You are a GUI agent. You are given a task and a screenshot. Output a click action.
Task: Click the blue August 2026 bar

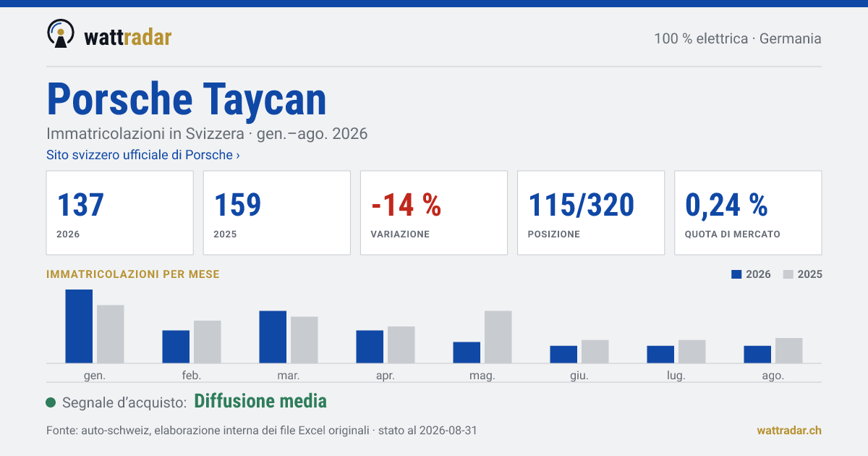coord(757,354)
